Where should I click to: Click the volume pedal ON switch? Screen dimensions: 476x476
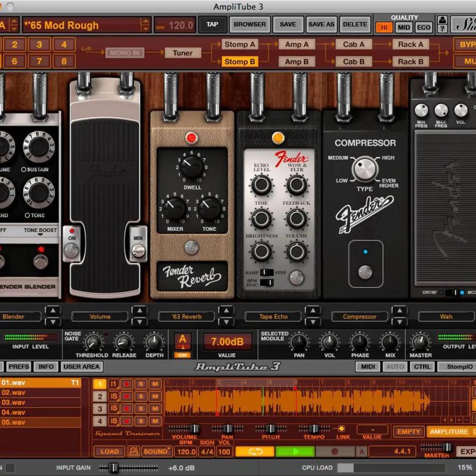point(72,250)
